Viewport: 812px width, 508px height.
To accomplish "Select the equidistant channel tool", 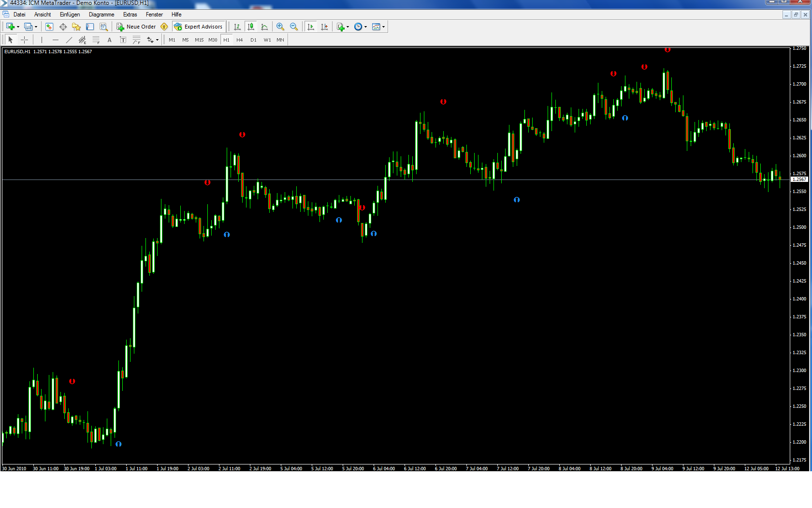I will 82,40.
